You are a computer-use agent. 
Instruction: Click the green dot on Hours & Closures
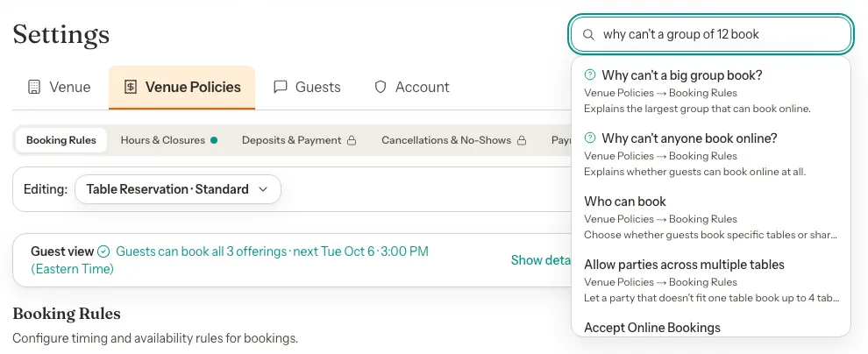(214, 140)
